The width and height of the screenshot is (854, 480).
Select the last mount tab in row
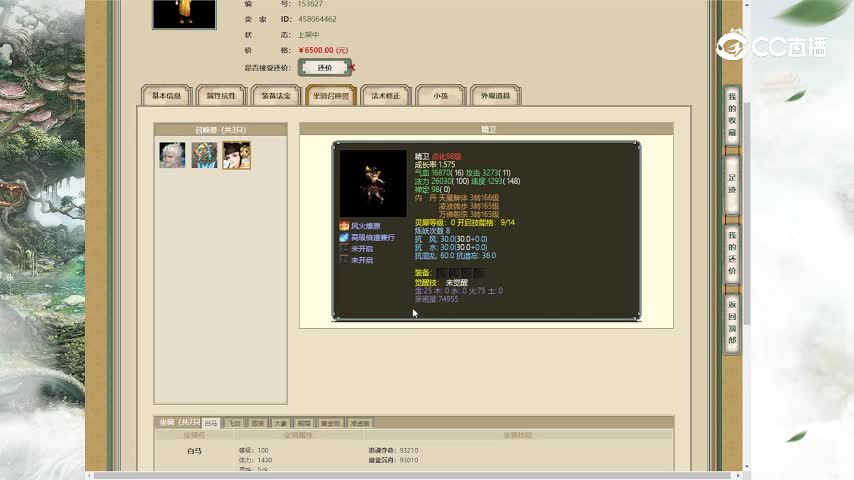point(359,423)
